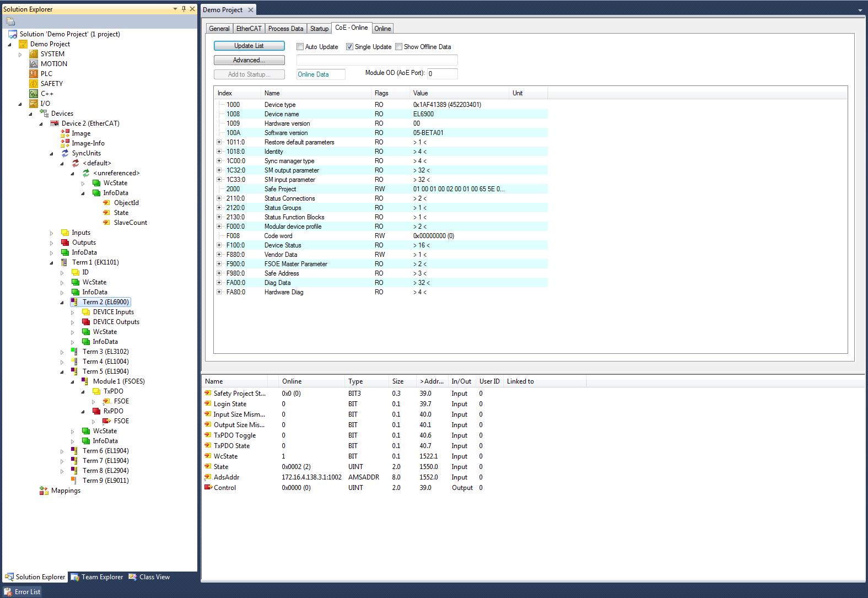Click the Solution Explorer properties toolbar icon
Image resolution: width=868 pixels, height=598 pixels.
pyautogui.click(x=10, y=21)
